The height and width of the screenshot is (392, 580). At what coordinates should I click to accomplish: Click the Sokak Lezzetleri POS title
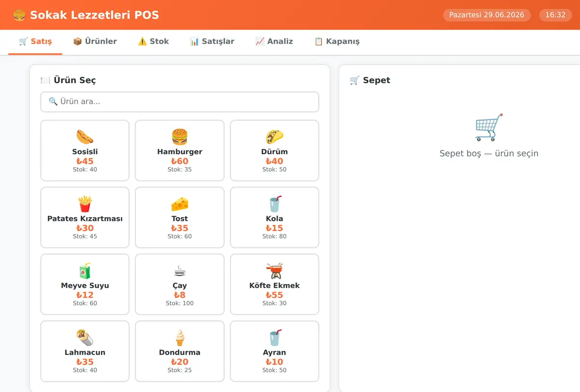click(x=94, y=15)
